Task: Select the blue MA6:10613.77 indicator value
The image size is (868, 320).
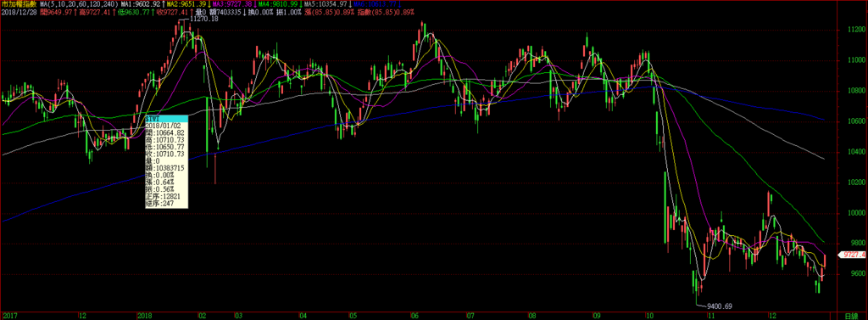Action: pyautogui.click(x=375, y=4)
